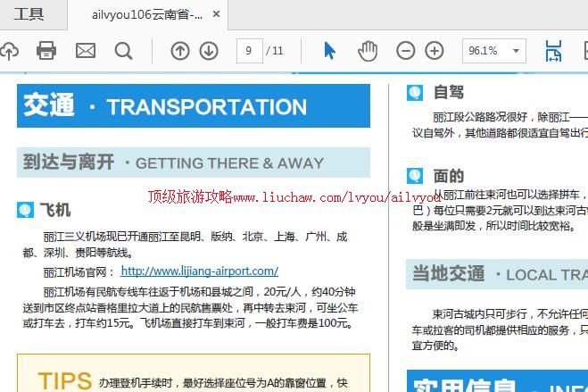Toggle the fit page width icon
The width and height of the screenshot is (588, 392).
point(553,51)
